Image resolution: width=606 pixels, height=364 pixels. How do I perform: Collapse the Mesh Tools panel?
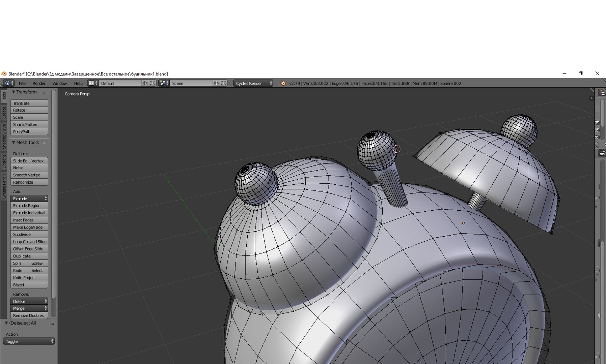(13, 143)
